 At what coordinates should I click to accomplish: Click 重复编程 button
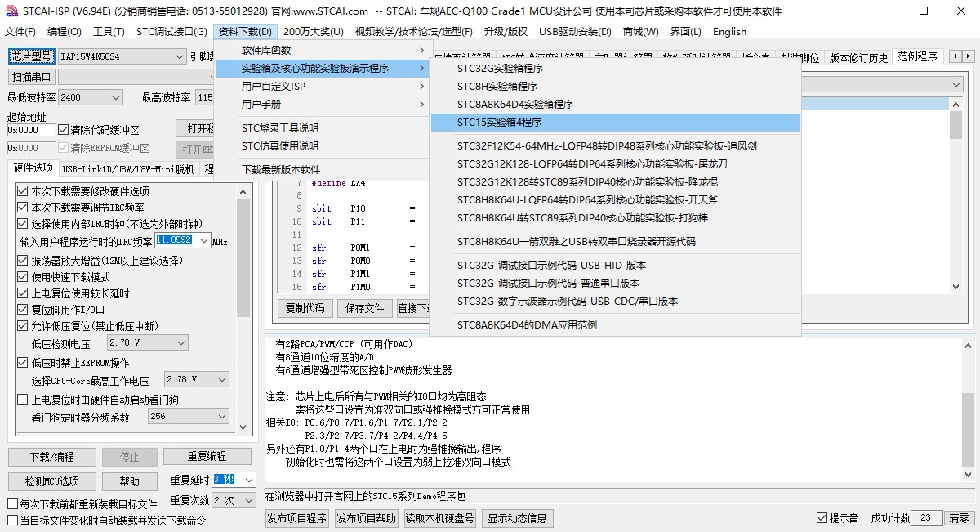(207, 456)
